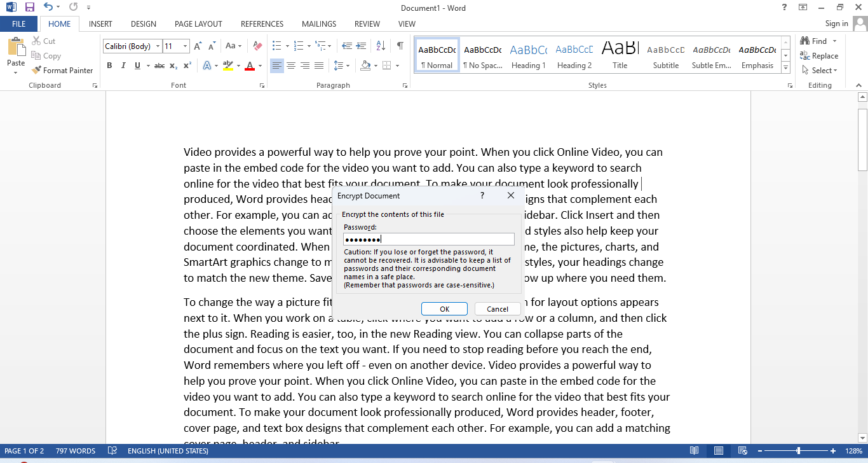The height and width of the screenshot is (463, 868).
Task: Click the zoom slider handle
Action: [798, 451]
